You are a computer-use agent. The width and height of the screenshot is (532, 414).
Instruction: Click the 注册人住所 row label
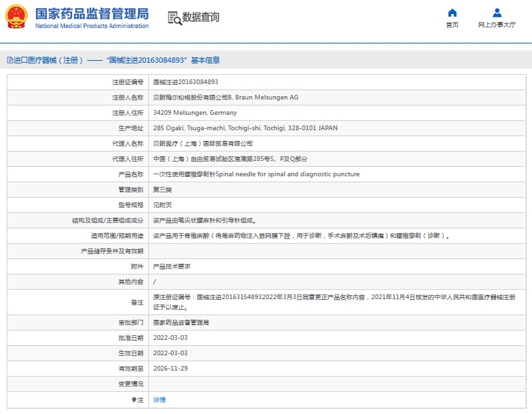[x=128, y=113]
